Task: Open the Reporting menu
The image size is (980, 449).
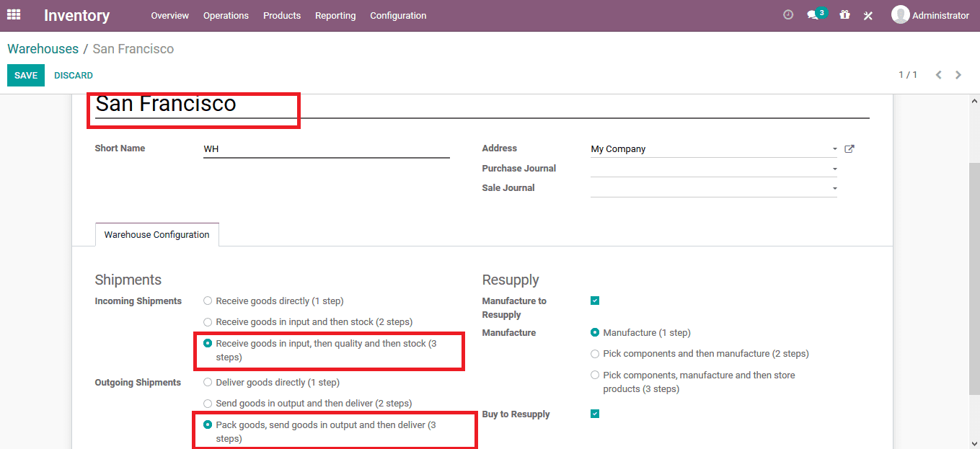Action: [335, 15]
